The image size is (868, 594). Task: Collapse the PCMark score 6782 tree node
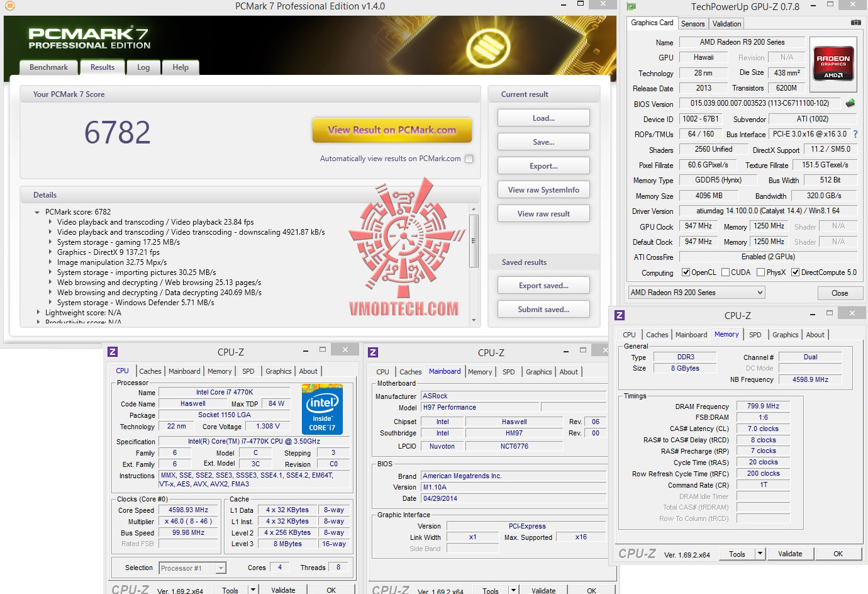tap(38, 212)
